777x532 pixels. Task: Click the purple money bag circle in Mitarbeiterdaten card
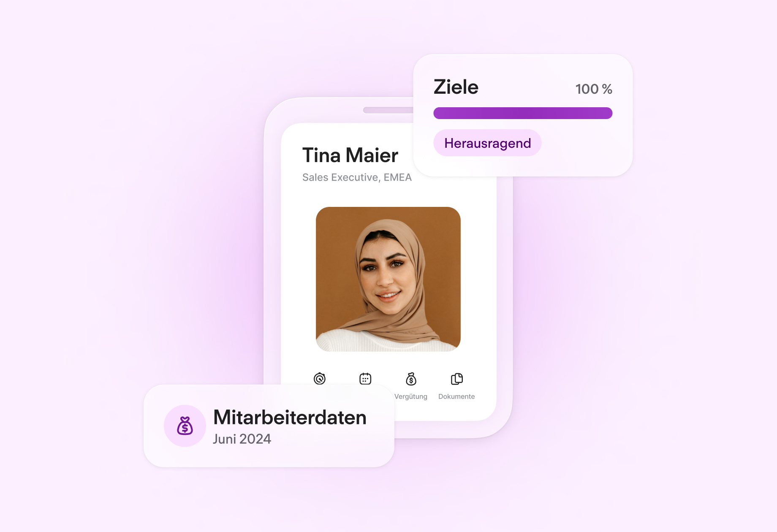[185, 426]
